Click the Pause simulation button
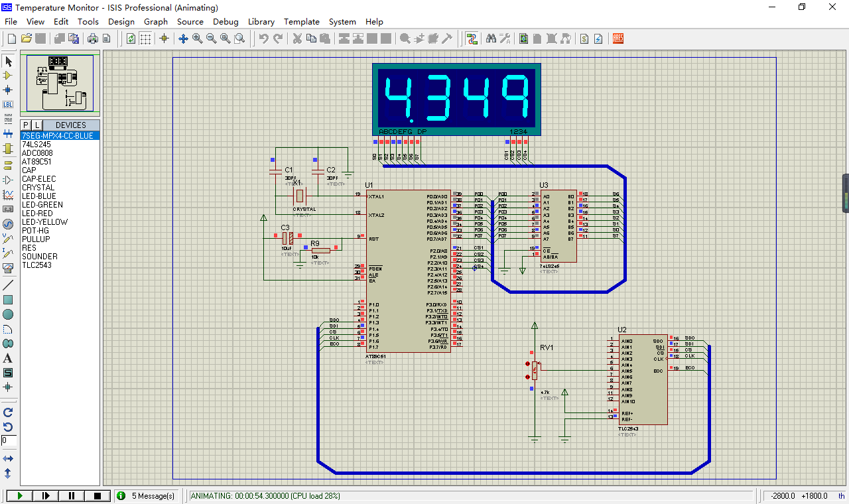Image resolution: width=849 pixels, height=504 pixels. tap(72, 495)
